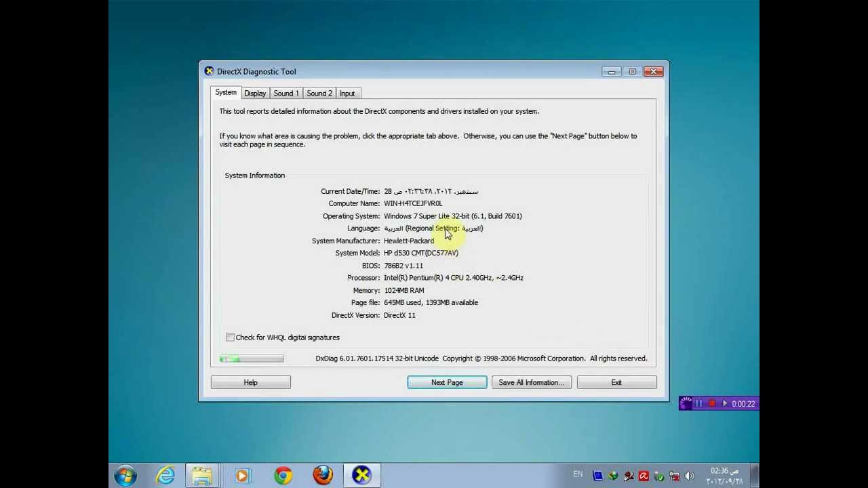Open the taskbar clock and date
868x488 pixels.
click(x=724, y=476)
